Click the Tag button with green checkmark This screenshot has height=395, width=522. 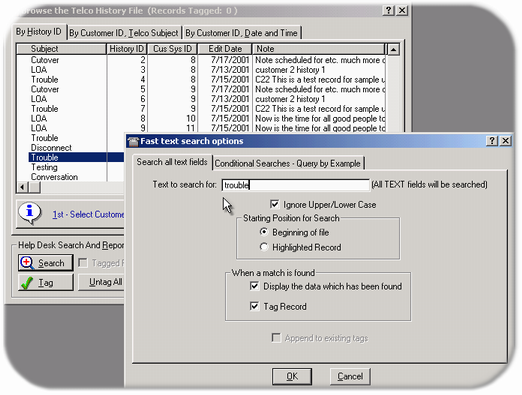[x=46, y=283]
